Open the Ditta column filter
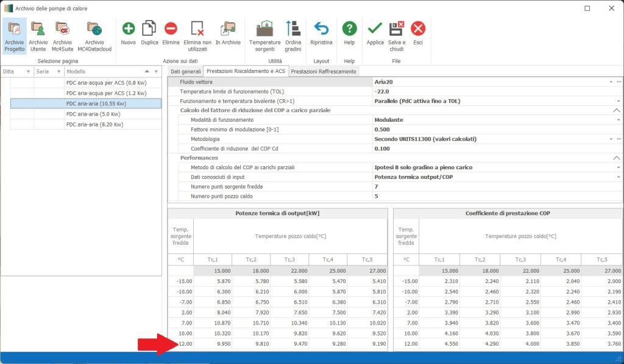 pyautogui.click(x=28, y=72)
